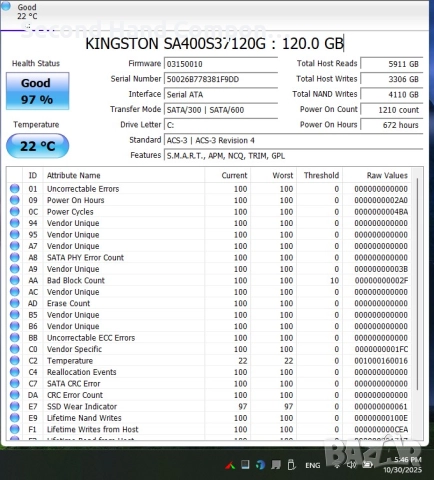Open the Safely Remove Hardware tray icon
Image resolution: width=434 pixels, height=480 pixels.
tap(291, 465)
